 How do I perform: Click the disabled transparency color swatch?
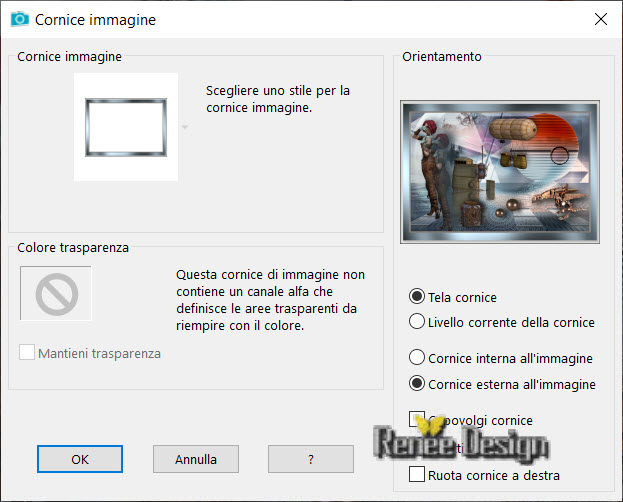(56, 293)
